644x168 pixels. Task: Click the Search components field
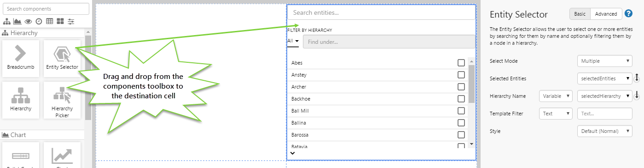46,9
